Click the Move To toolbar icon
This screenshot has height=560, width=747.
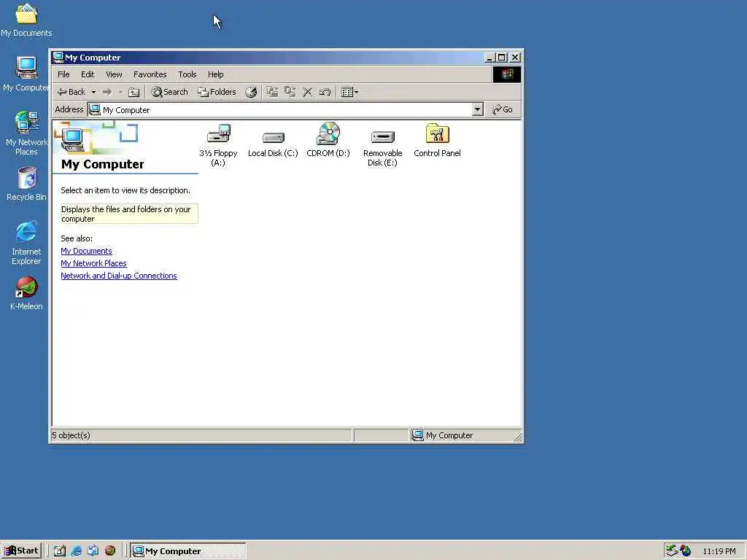(x=273, y=92)
